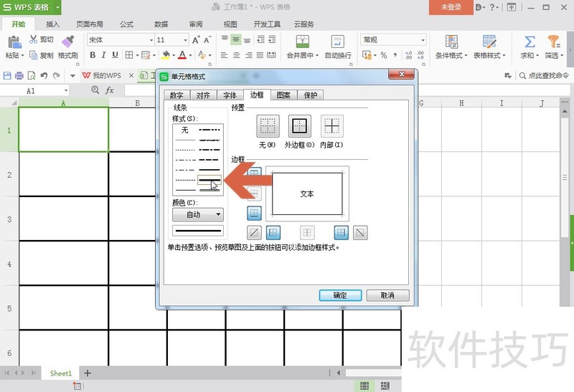Decrease font size with A- icon

click(x=207, y=39)
